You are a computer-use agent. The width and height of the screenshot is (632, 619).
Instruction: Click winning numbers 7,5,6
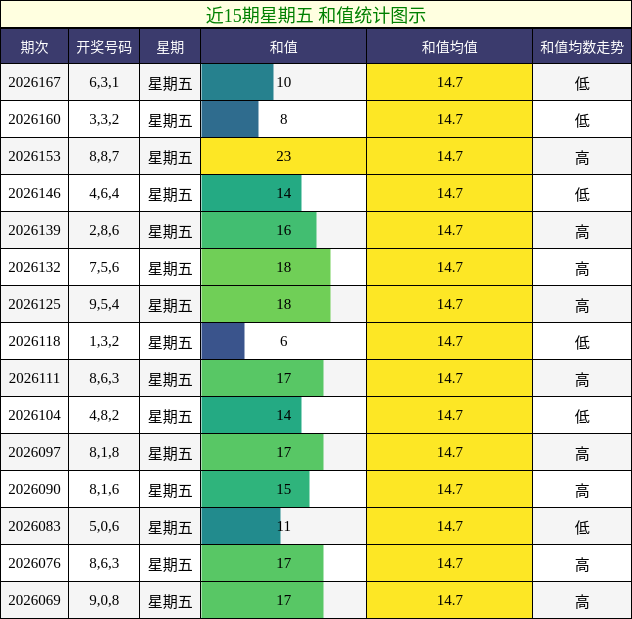click(104, 267)
